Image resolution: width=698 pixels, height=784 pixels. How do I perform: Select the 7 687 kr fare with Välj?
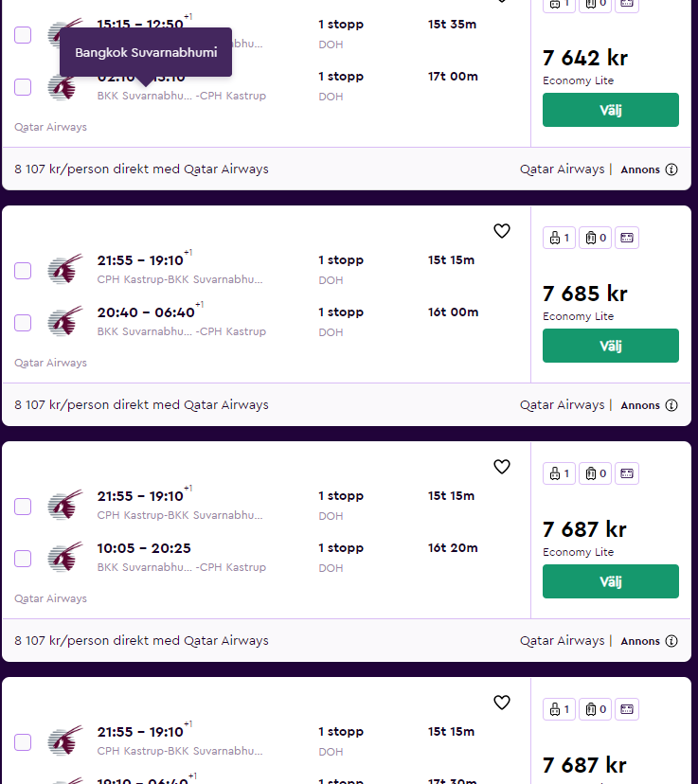tap(610, 581)
